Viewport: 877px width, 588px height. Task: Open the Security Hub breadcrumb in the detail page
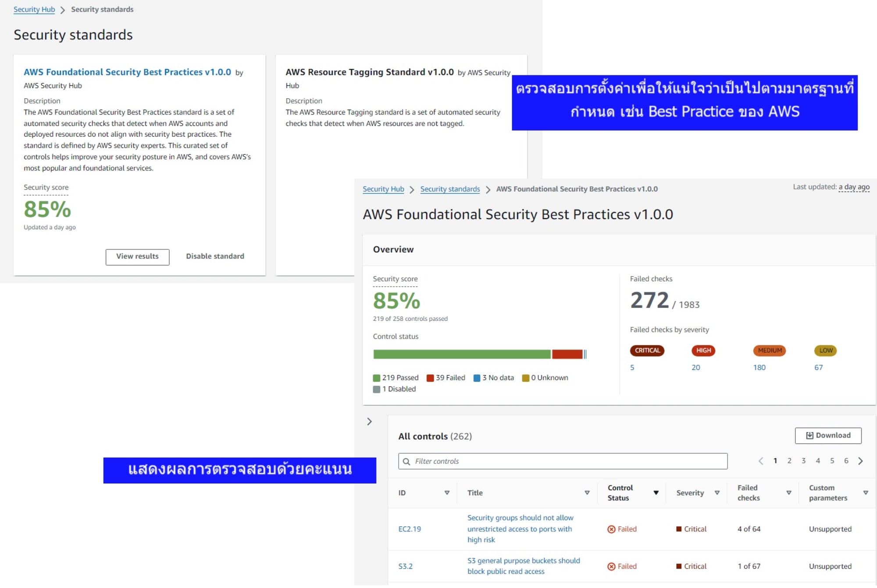tap(383, 189)
